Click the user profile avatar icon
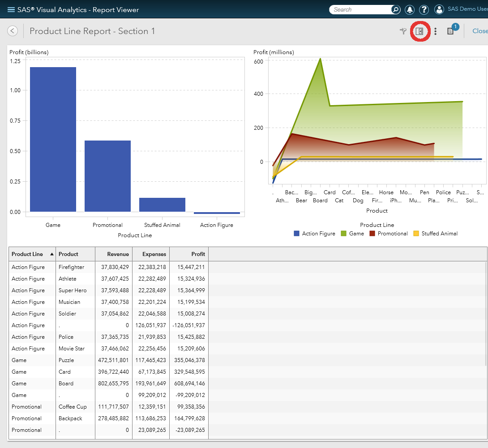The width and height of the screenshot is (488, 448). (x=439, y=9)
